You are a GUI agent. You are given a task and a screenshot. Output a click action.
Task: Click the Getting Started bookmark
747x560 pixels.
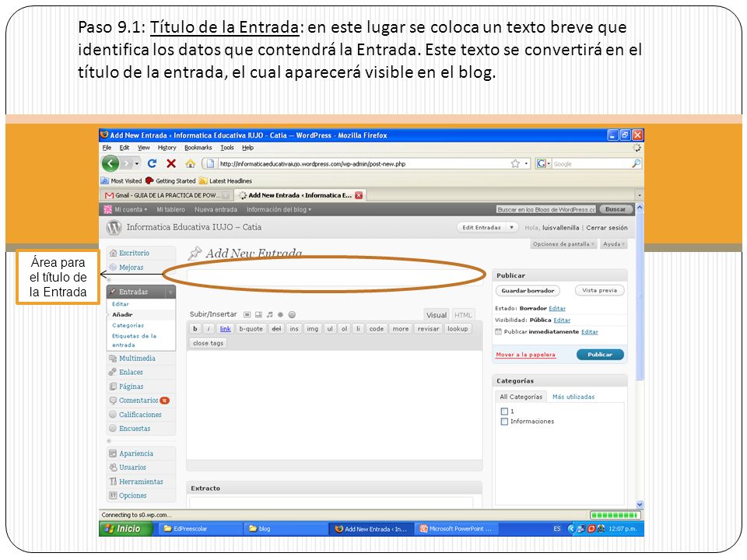(170, 180)
